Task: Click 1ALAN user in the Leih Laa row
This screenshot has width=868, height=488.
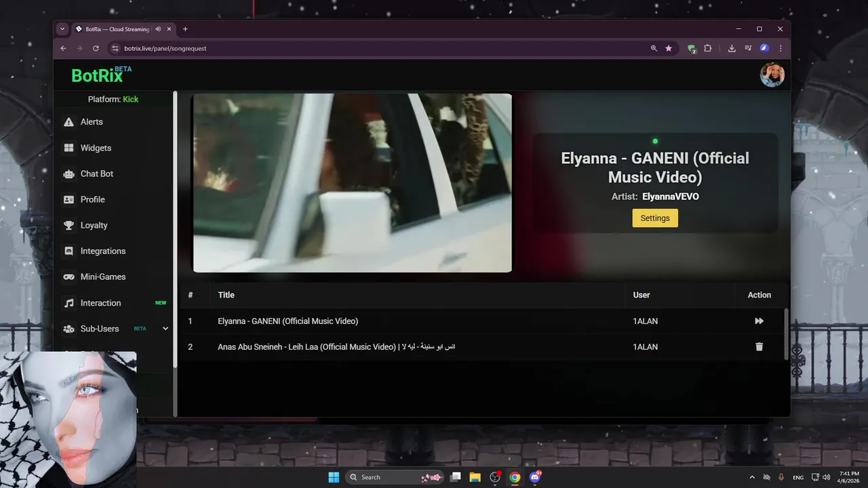Action: click(646, 347)
